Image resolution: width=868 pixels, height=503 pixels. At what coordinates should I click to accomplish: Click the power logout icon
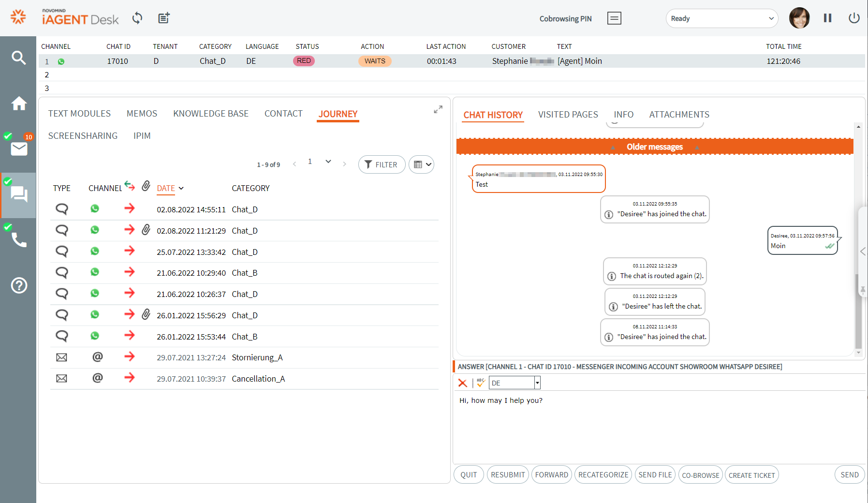854,18
